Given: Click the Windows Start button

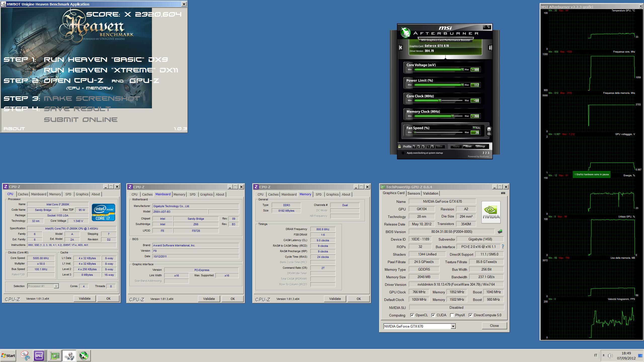Looking at the screenshot, I should point(8,355).
